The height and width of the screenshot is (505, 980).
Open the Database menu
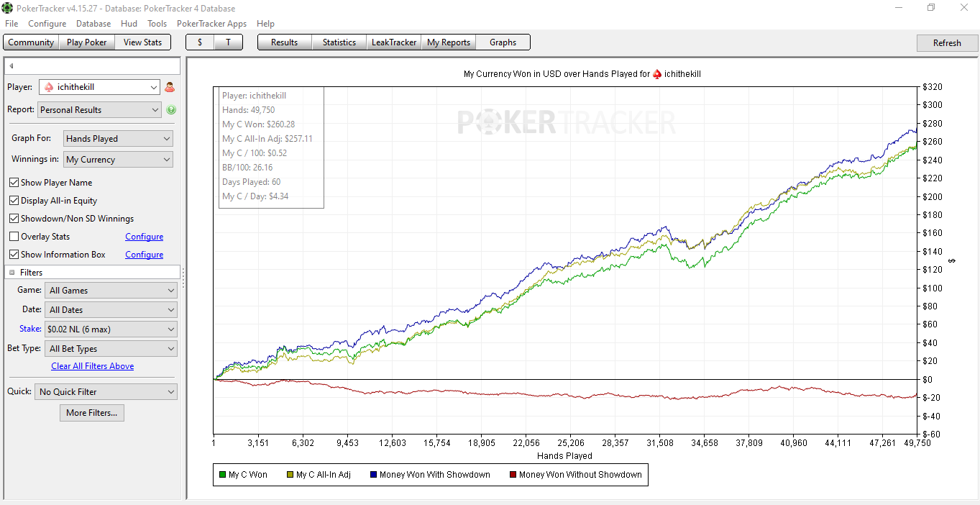pos(93,24)
